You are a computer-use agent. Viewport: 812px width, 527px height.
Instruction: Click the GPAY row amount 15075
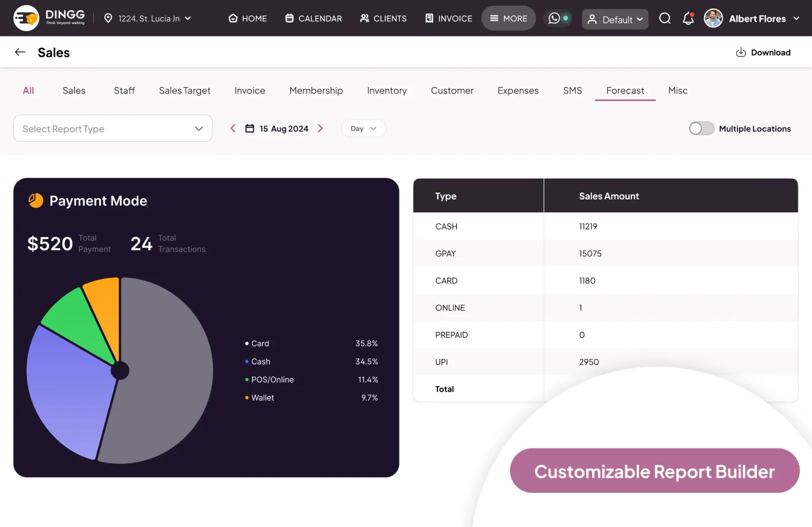590,253
